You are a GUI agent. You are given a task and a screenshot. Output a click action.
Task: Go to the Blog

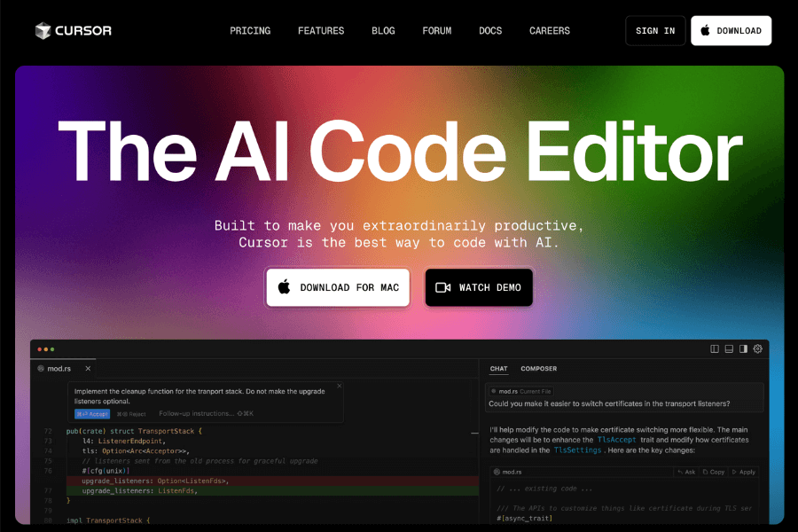coord(383,30)
